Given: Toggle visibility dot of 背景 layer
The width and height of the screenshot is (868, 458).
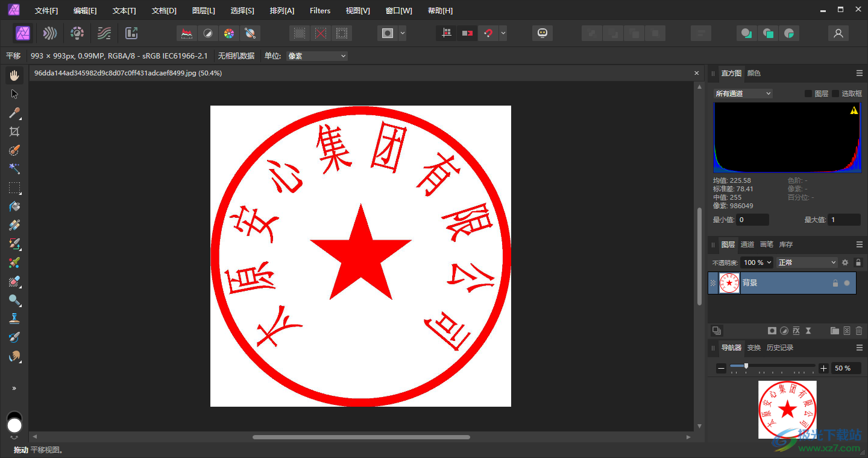Looking at the screenshot, I should (847, 283).
